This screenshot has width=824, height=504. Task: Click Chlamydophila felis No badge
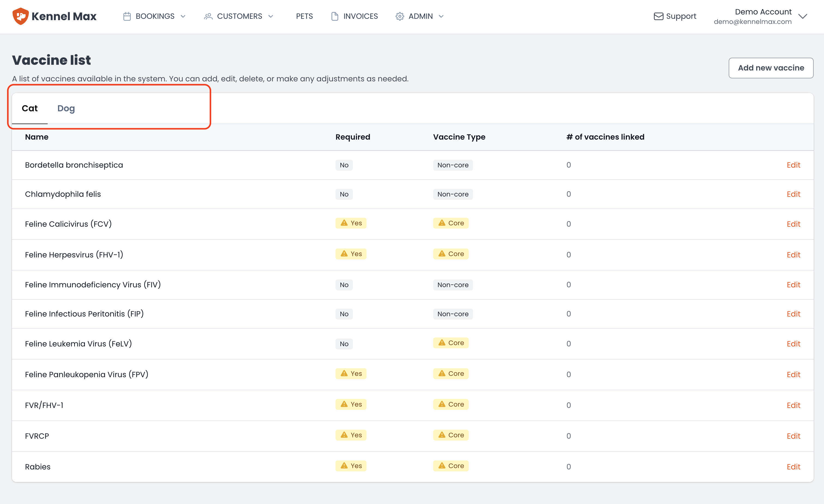344,194
